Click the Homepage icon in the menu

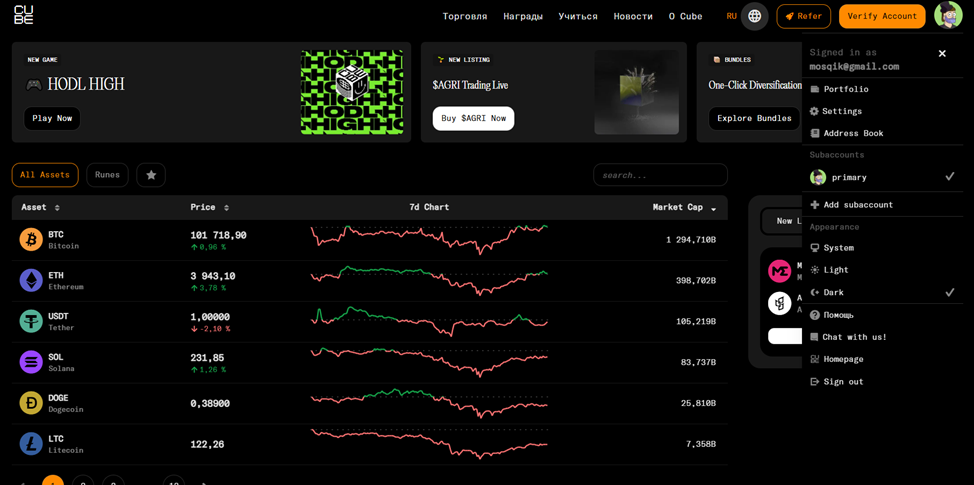coord(815,360)
